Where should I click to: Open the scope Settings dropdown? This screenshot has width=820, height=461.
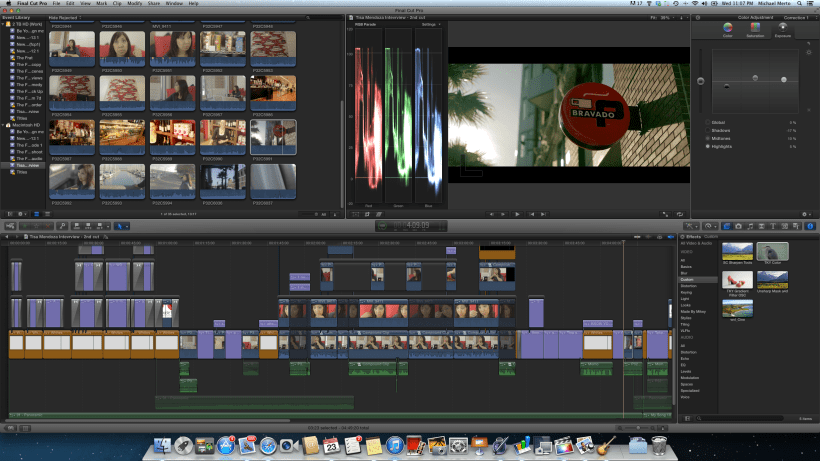(430, 25)
